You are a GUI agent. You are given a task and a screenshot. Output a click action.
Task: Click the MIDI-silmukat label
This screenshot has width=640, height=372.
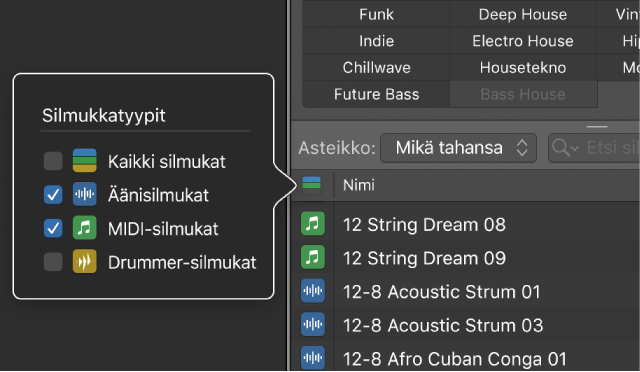click(163, 229)
